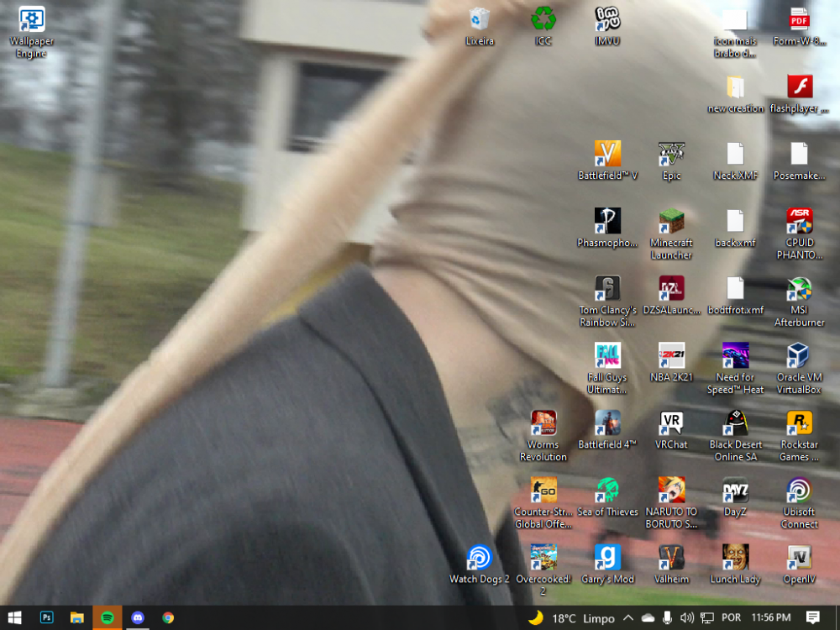The image size is (840, 630).
Task: Open the volume control in tray
Action: [687, 617]
